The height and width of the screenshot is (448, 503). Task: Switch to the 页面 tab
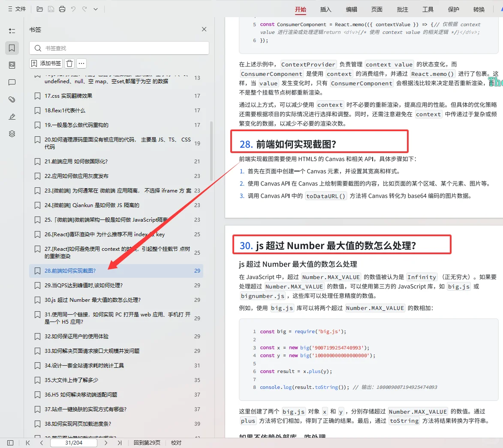[376, 9]
